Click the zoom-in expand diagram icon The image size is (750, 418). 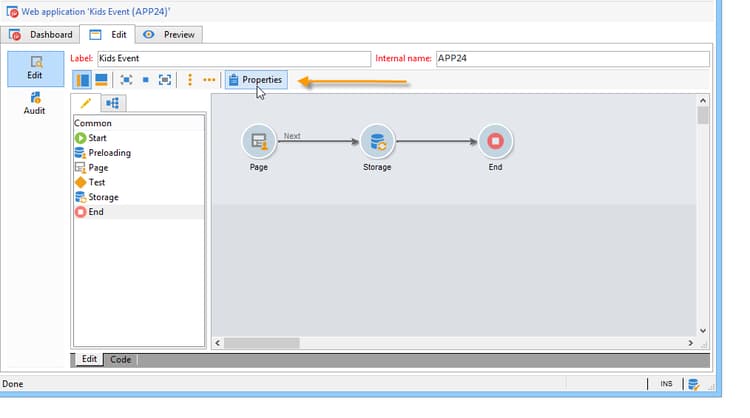point(126,80)
